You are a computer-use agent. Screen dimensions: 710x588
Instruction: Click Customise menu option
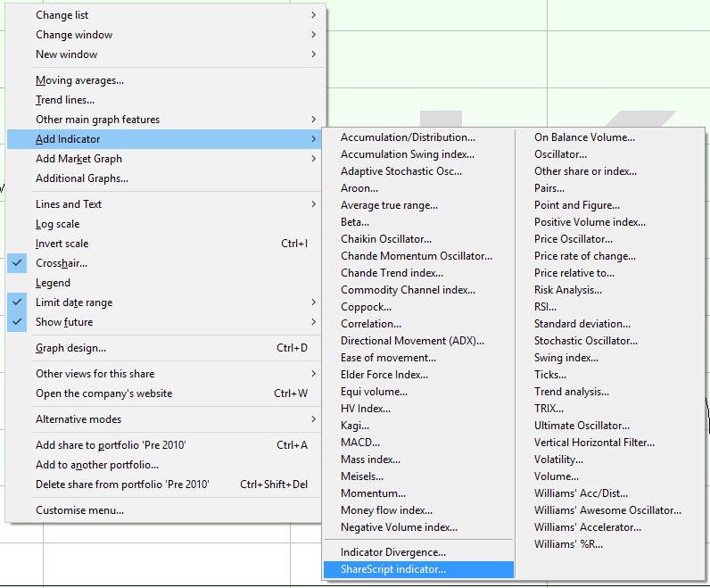click(x=79, y=510)
